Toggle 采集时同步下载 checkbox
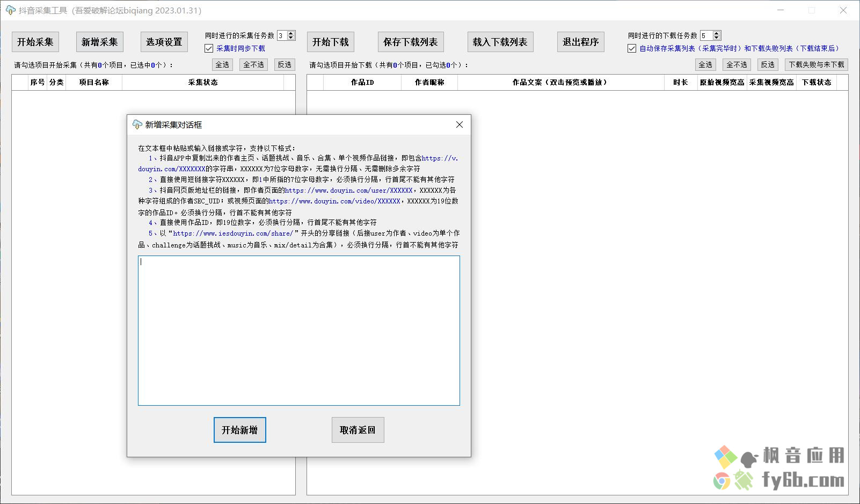Image resolution: width=860 pixels, height=504 pixels. pos(209,48)
